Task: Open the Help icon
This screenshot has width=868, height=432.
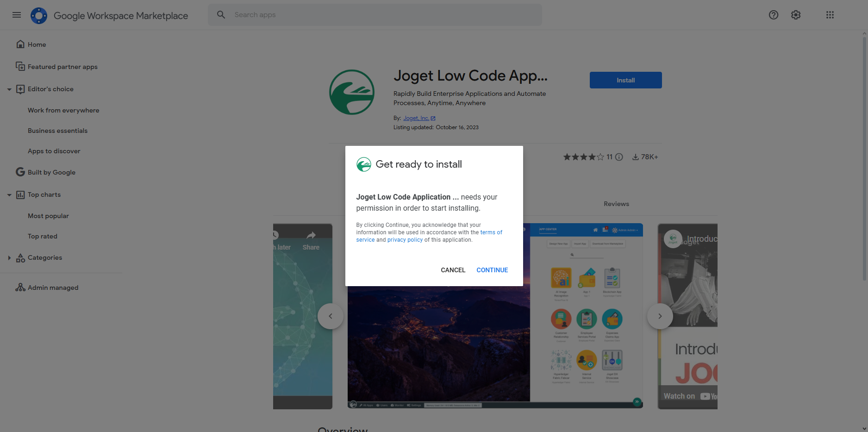Action: pos(774,15)
